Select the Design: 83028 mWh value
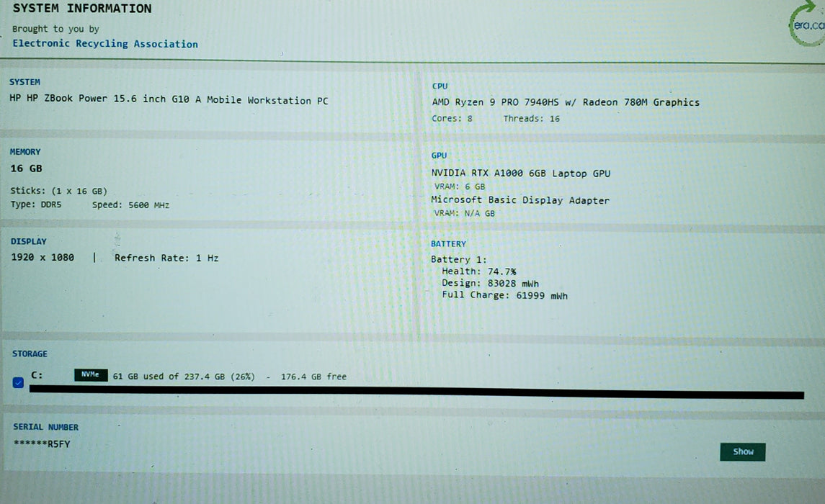The height and width of the screenshot is (504, 825). pyautogui.click(x=490, y=283)
